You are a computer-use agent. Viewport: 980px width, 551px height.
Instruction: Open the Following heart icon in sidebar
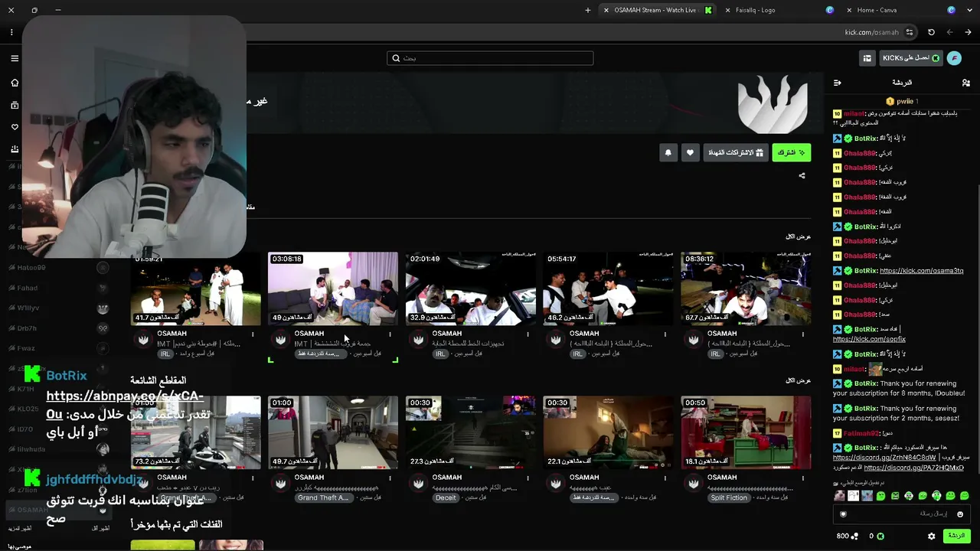pos(15,127)
